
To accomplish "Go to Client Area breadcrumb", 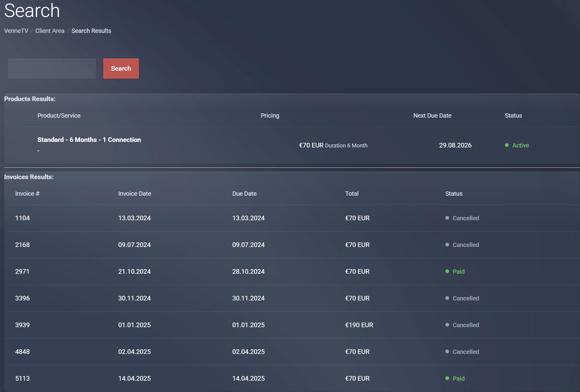I will coord(50,31).
